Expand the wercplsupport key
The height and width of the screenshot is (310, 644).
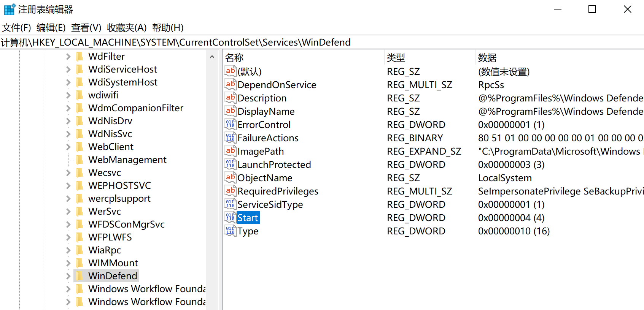pyautogui.click(x=68, y=198)
